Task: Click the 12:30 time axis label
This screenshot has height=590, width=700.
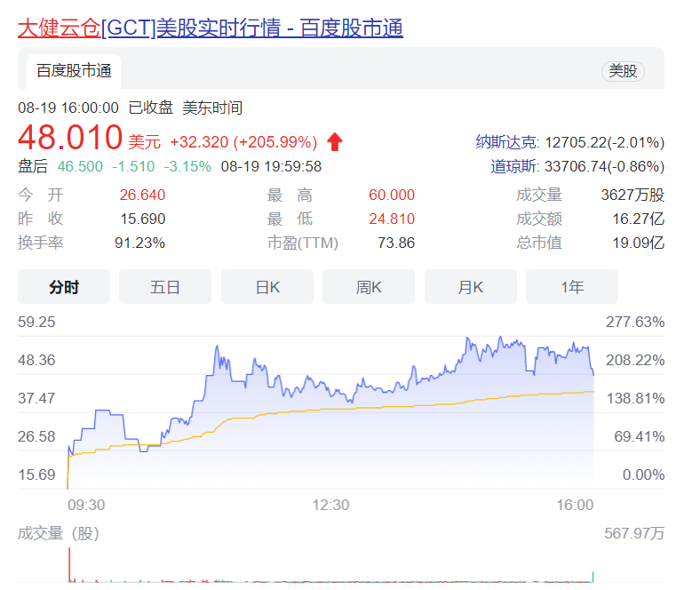Action: pos(330,505)
